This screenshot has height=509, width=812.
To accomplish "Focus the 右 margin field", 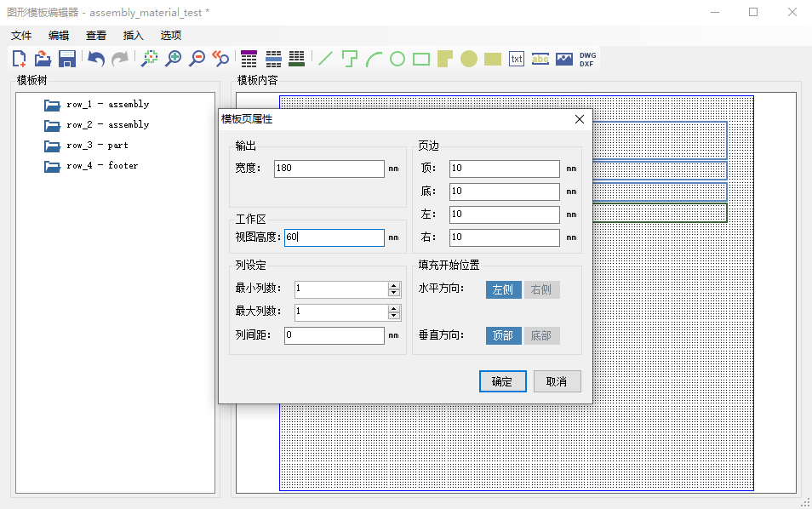I will point(505,237).
